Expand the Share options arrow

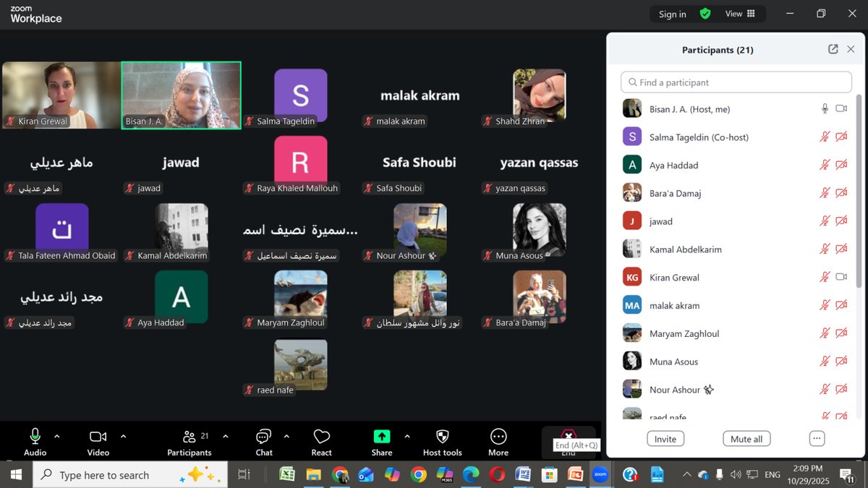407,437
